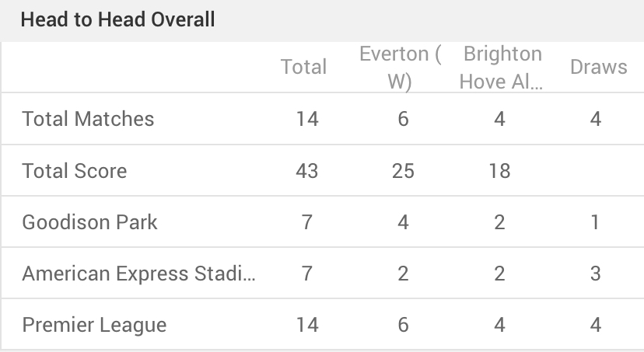The width and height of the screenshot is (644, 352).
Task: Open the Total Matches row
Action: [323, 119]
